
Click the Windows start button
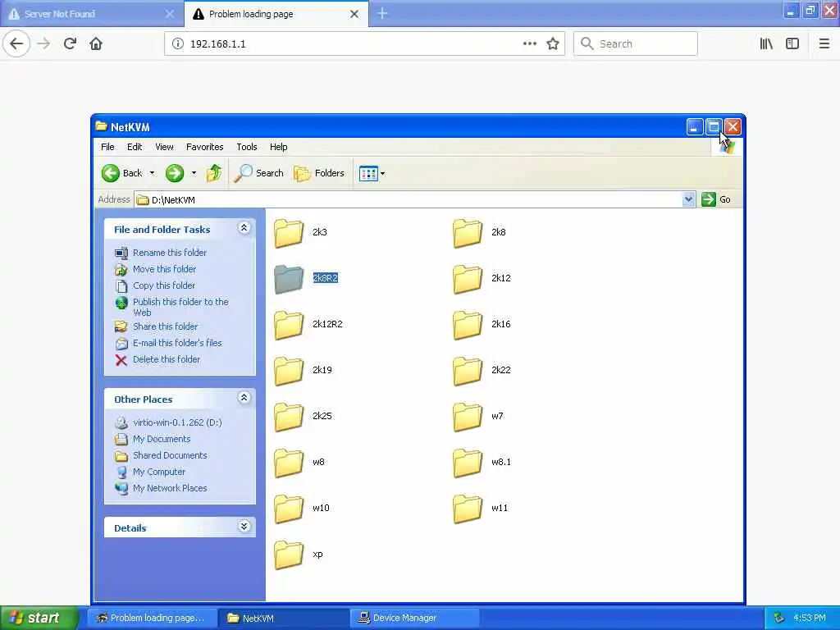pos(38,618)
